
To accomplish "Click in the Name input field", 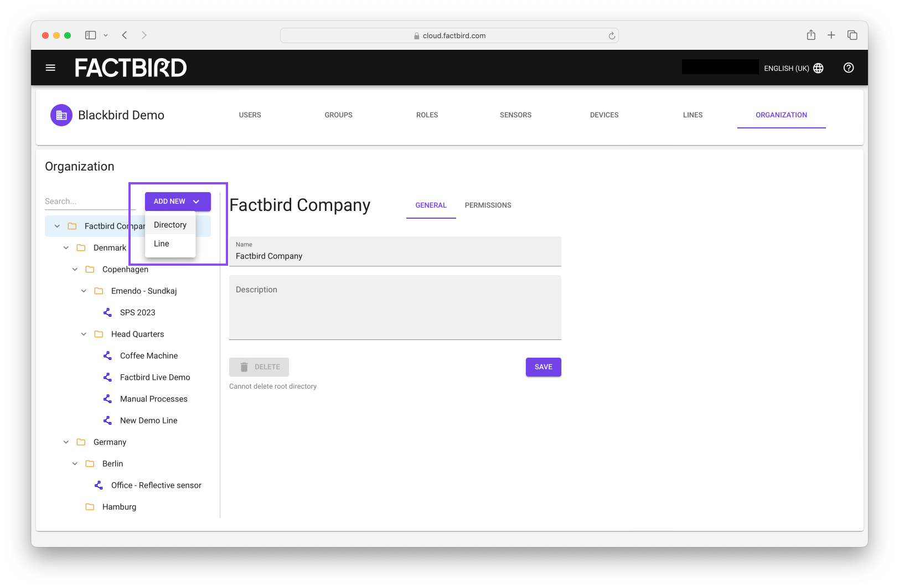I will coord(395,251).
